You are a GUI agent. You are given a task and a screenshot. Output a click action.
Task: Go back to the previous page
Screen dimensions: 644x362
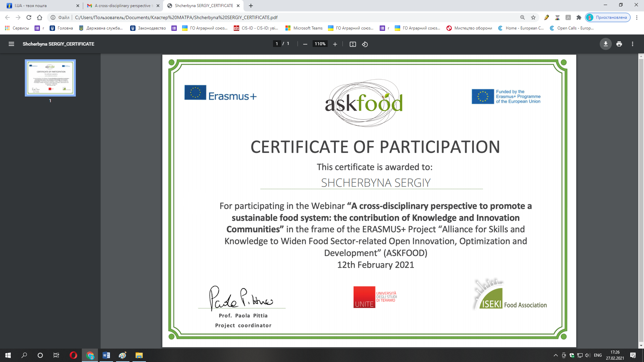click(x=7, y=17)
